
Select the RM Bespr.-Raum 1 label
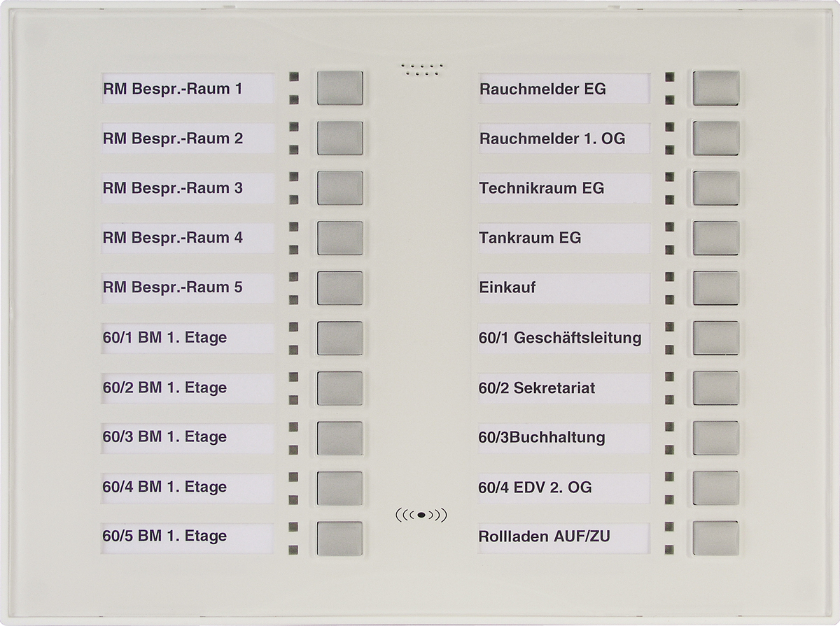pos(188,89)
